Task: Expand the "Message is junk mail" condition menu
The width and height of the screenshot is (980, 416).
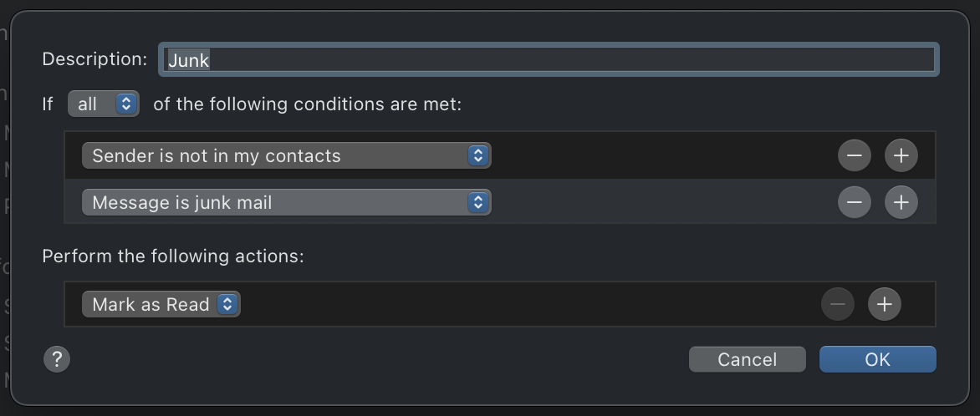Action: tap(286, 202)
